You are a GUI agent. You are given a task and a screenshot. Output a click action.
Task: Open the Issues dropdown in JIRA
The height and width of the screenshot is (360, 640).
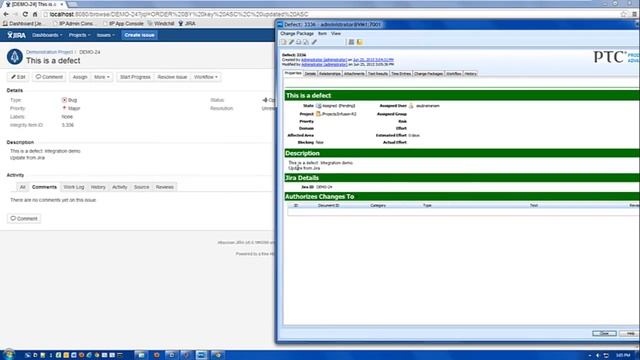point(105,35)
